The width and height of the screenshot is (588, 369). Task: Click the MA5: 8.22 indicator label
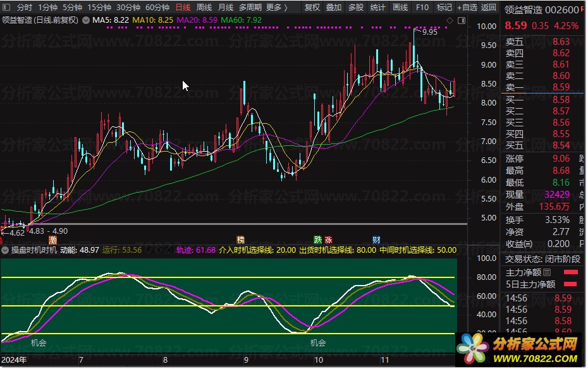coord(111,20)
